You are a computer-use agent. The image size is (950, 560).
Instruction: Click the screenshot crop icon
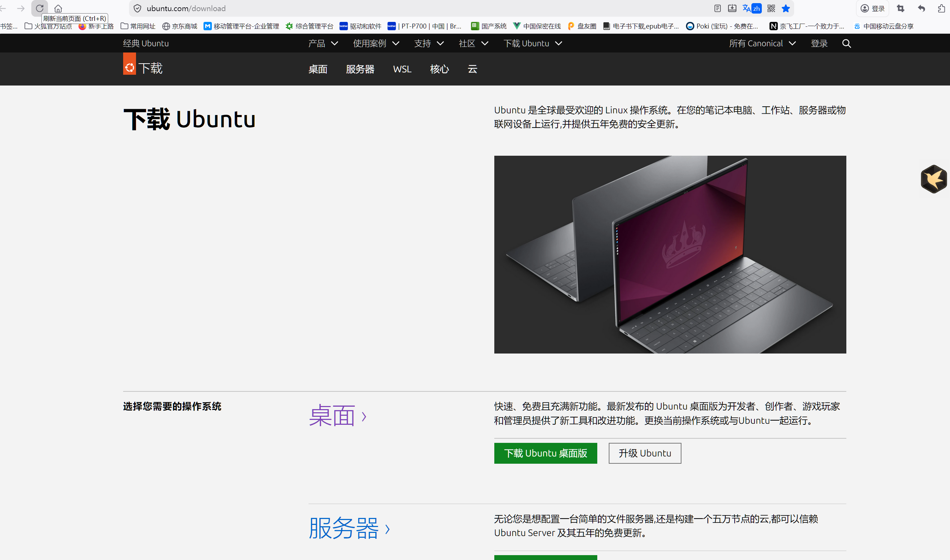pos(901,8)
